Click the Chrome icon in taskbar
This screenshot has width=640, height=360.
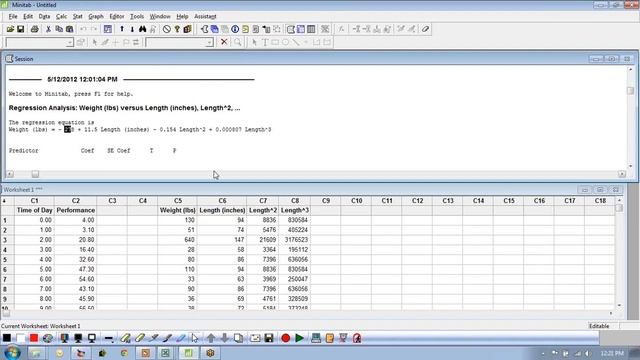[124, 353]
